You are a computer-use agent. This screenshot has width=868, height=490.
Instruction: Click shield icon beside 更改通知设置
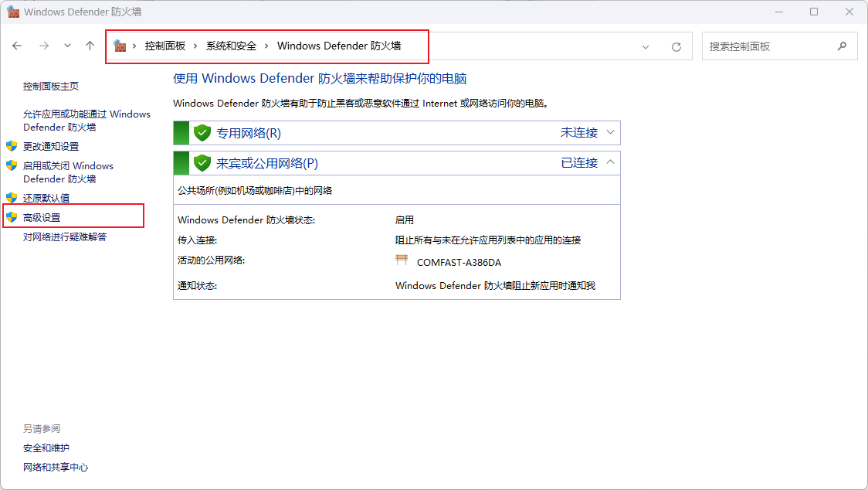point(12,146)
